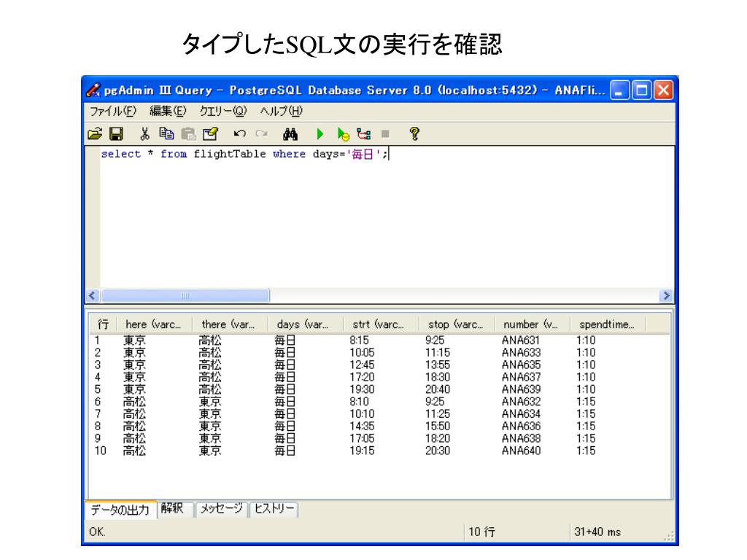Save the query with floppy icon

point(116,134)
